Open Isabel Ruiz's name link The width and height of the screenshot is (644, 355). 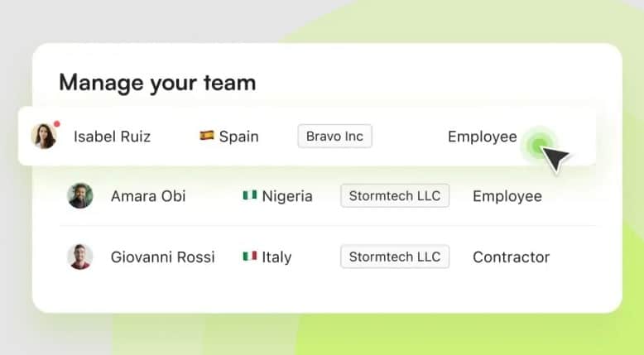pyautogui.click(x=112, y=137)
